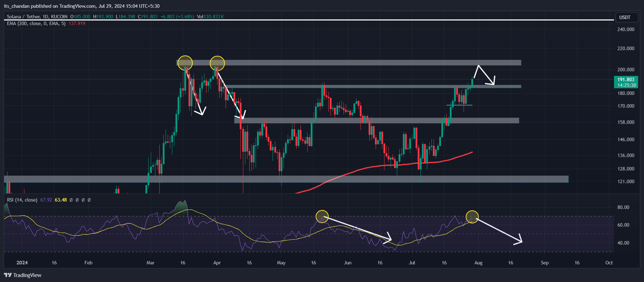Click the Aug label on time axis
Screen dimensions: 644x282
coord(478,263)
